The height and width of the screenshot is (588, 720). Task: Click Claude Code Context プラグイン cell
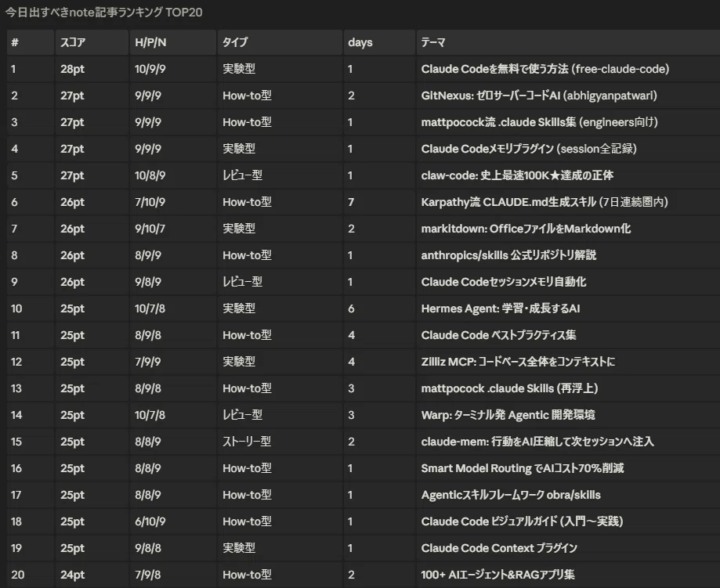(568, 549)
